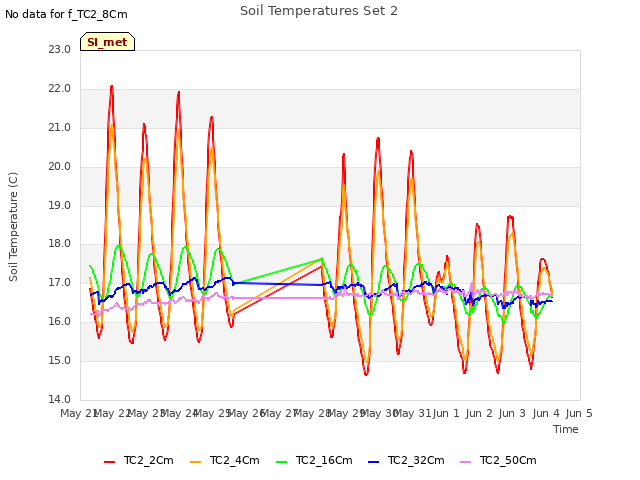Click the Jun 5 x-axis tick label

pos(579,413)
